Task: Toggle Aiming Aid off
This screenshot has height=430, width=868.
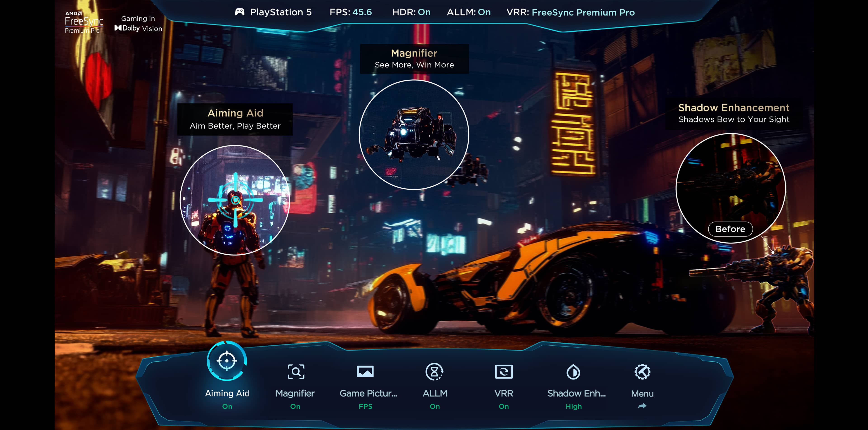Action: (x=227, y=406)
